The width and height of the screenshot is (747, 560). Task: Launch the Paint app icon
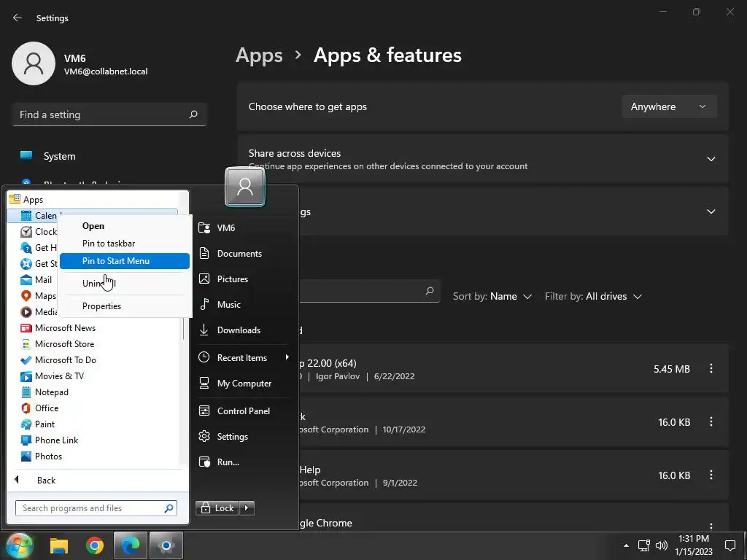(x=26, y=424)
